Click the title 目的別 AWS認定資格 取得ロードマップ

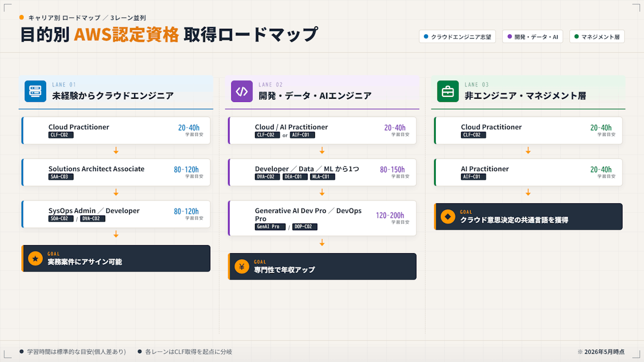point(169,34)
